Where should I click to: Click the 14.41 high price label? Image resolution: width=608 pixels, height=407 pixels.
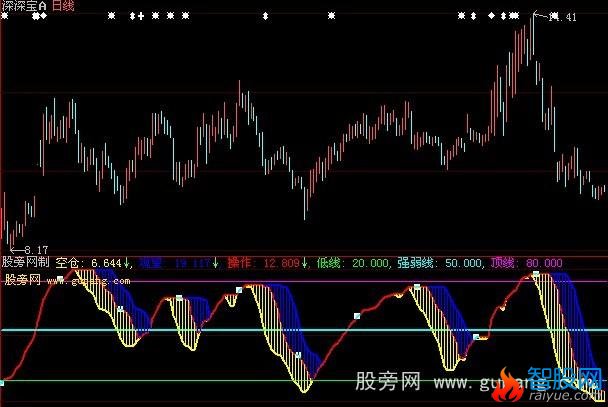point(563,17)
